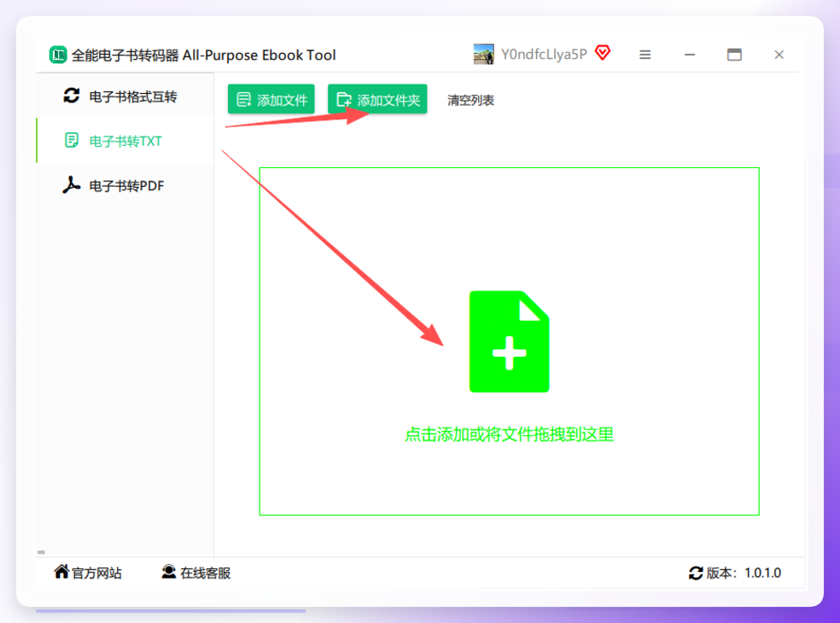Click the red VIP diamond badge

coord(603,53)
